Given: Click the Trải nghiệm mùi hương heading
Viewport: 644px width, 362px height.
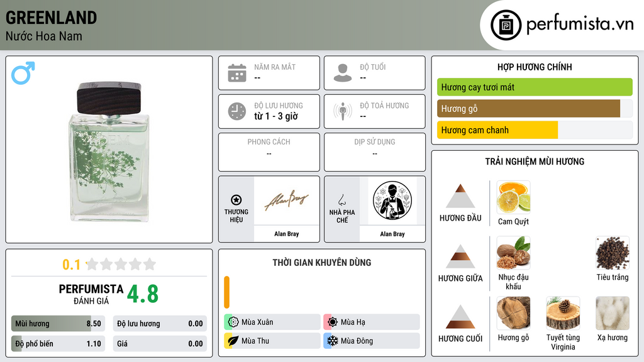Looking at the screenshot, I should 535,162.
